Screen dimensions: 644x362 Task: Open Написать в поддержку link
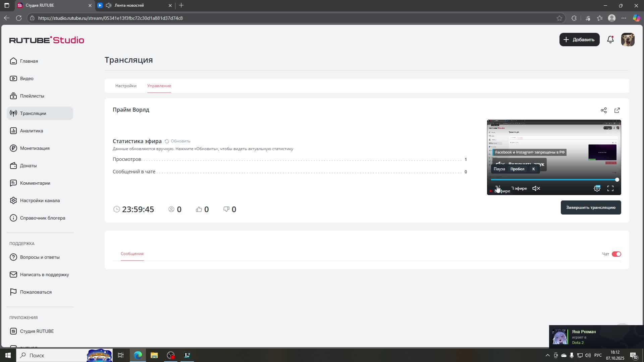[x=44, y=275]
